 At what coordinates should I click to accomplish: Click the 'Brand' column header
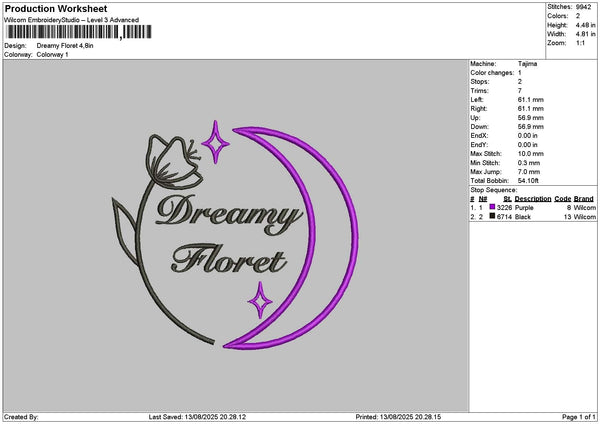coord(584,199)
